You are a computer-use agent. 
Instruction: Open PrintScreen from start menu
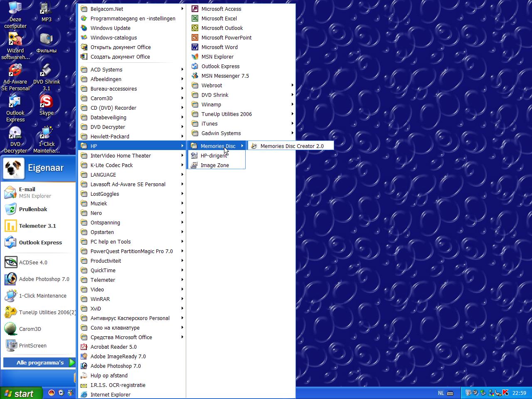point(39,345)
